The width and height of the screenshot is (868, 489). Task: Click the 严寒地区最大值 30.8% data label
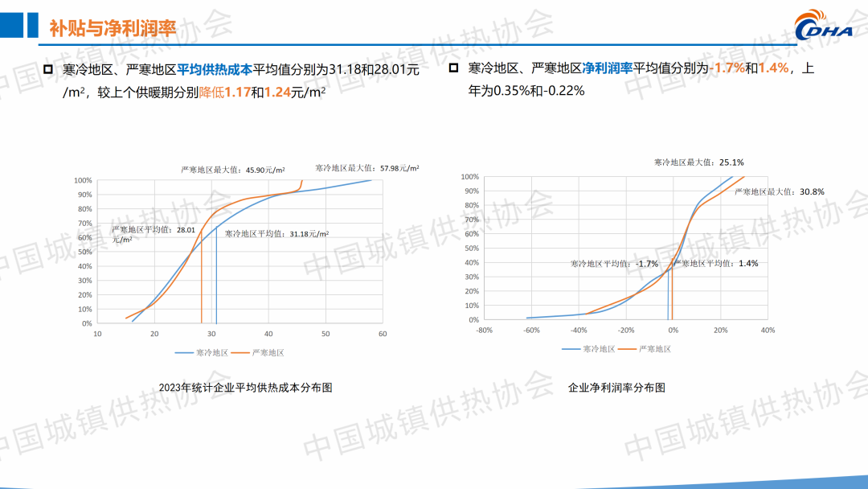(780, 191)
